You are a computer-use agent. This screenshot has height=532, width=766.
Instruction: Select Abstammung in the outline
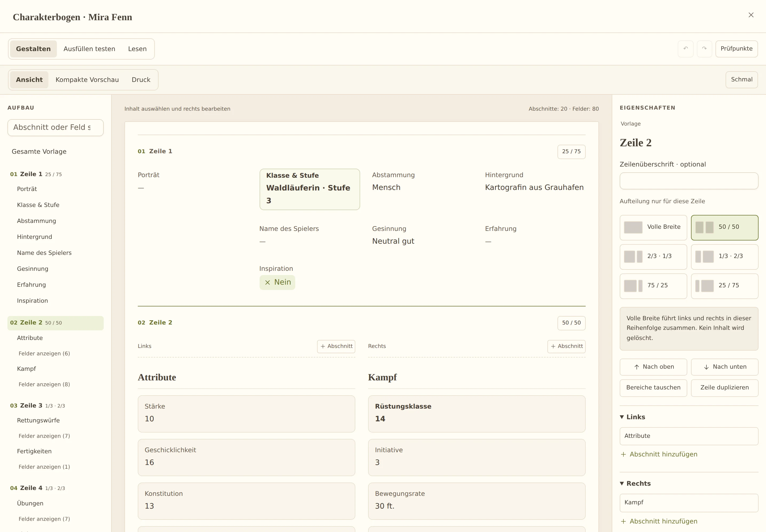click(36, 221)
